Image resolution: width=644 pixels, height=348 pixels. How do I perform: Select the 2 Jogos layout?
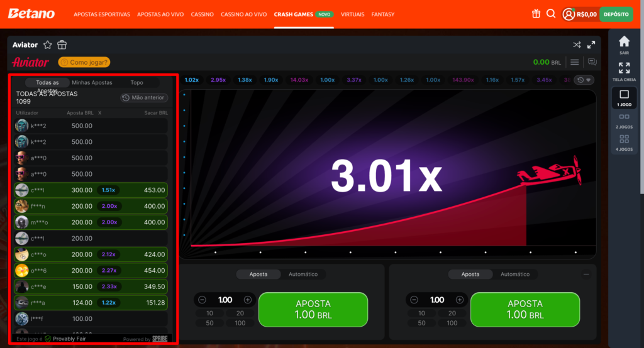[x=625, y=121]
